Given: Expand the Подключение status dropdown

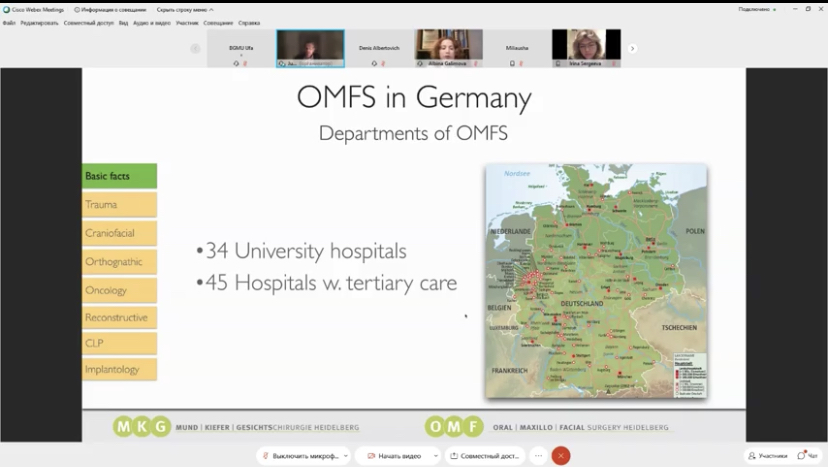Looking at the screenshot, I should [x=757, y=9].
